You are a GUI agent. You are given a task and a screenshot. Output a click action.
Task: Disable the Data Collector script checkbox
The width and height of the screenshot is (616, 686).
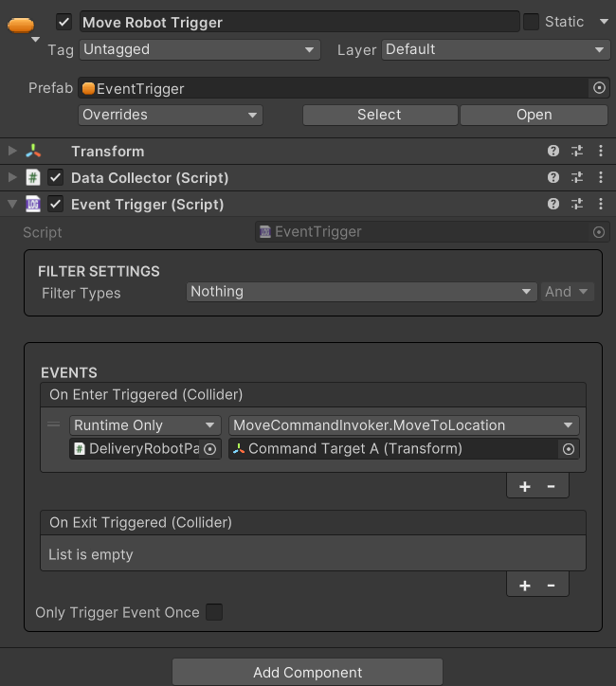click(x=56, y=177)
